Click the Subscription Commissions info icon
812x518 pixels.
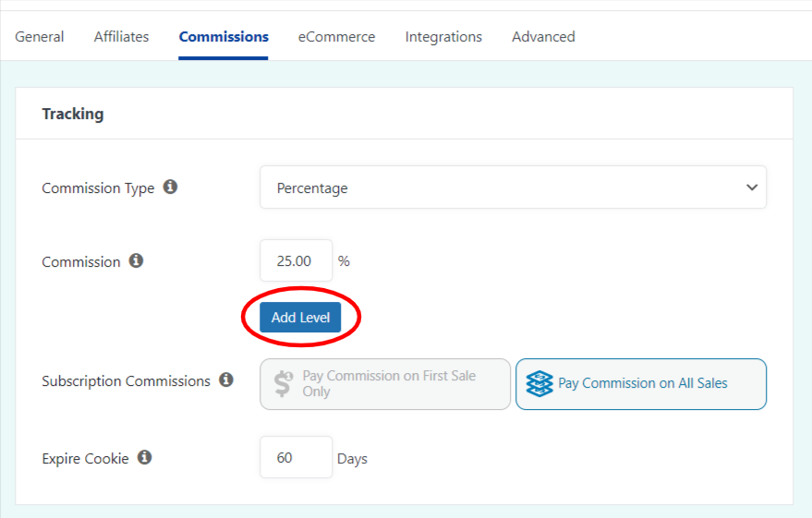tap(226, 380)
